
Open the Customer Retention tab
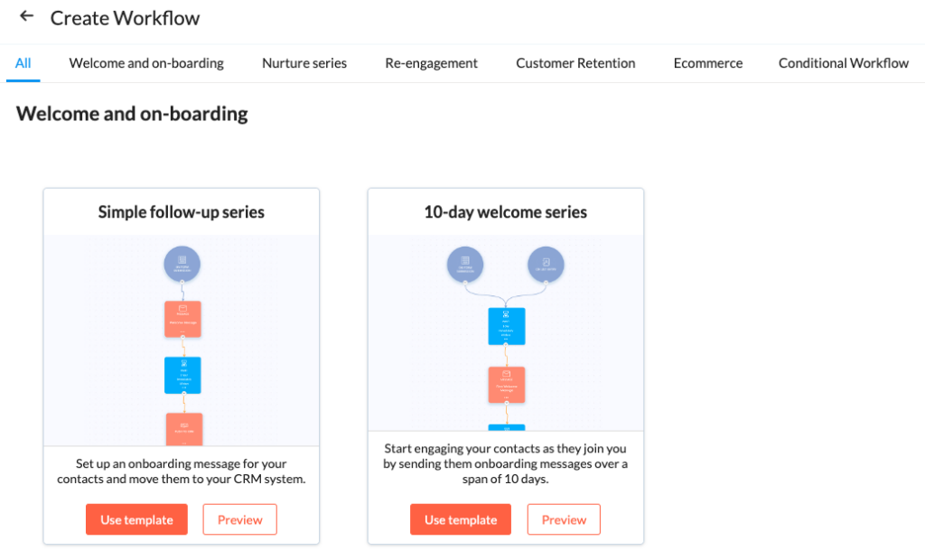pyautogui.click(x=575, y=63)
